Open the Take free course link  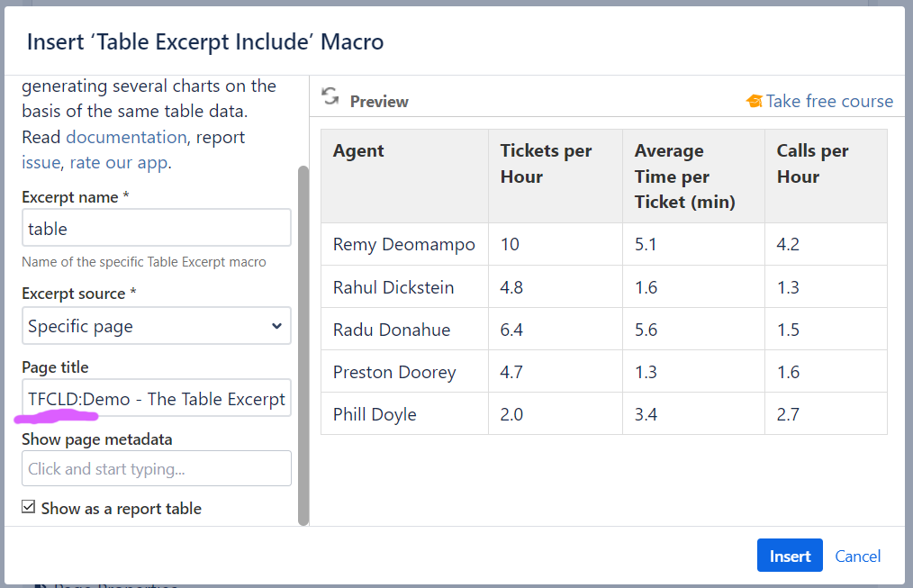(x=828, y=102)
